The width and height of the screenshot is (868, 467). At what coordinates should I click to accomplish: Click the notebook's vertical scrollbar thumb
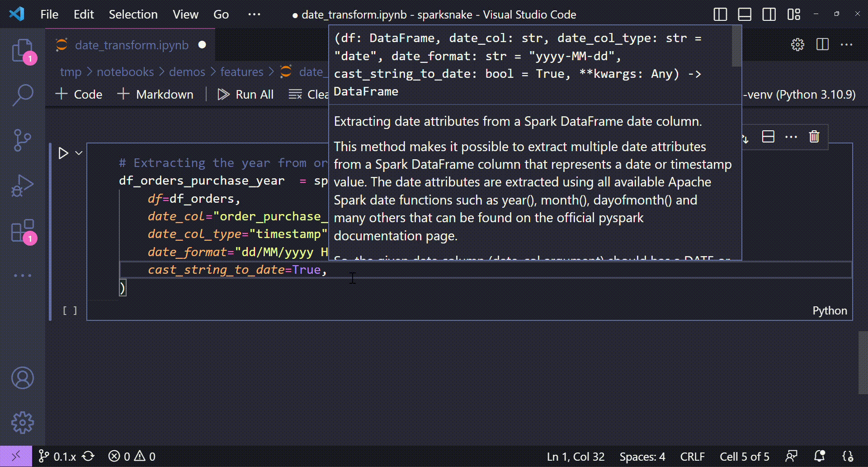coord(863,362)
